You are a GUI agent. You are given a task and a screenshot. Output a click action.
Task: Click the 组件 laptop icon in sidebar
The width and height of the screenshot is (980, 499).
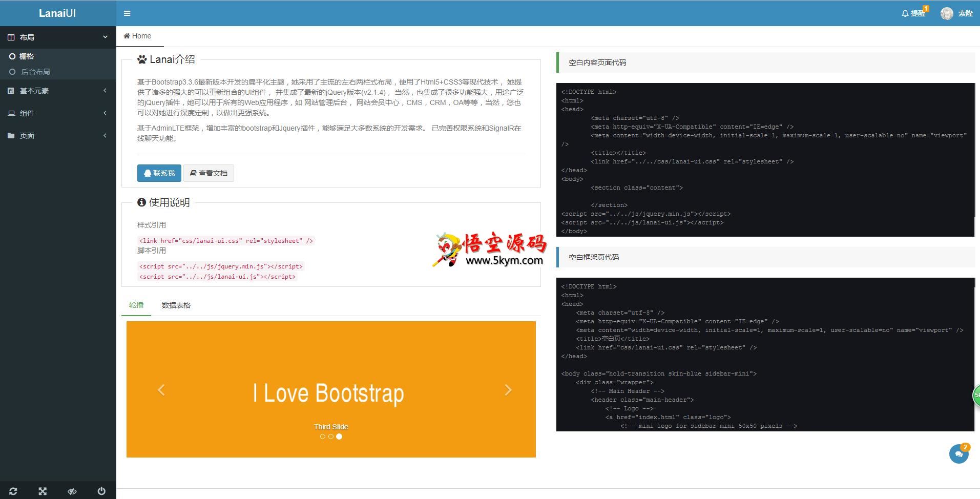tap(11, 113)
